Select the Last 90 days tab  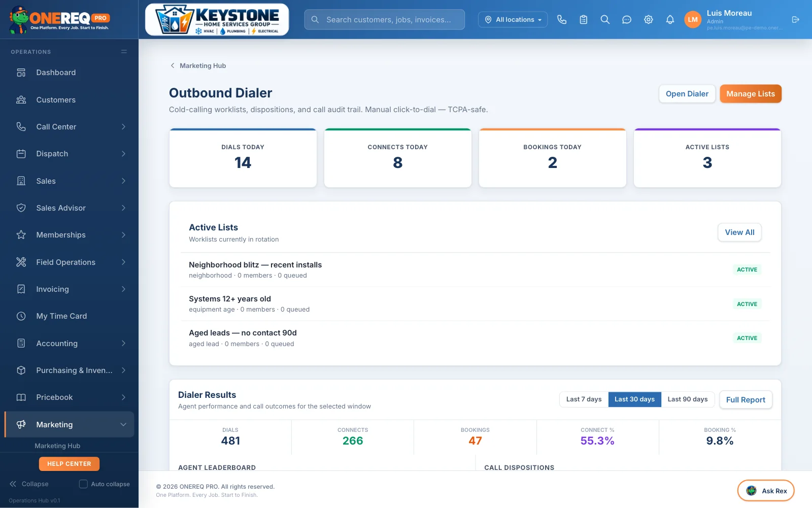click(x=688, y=399)
